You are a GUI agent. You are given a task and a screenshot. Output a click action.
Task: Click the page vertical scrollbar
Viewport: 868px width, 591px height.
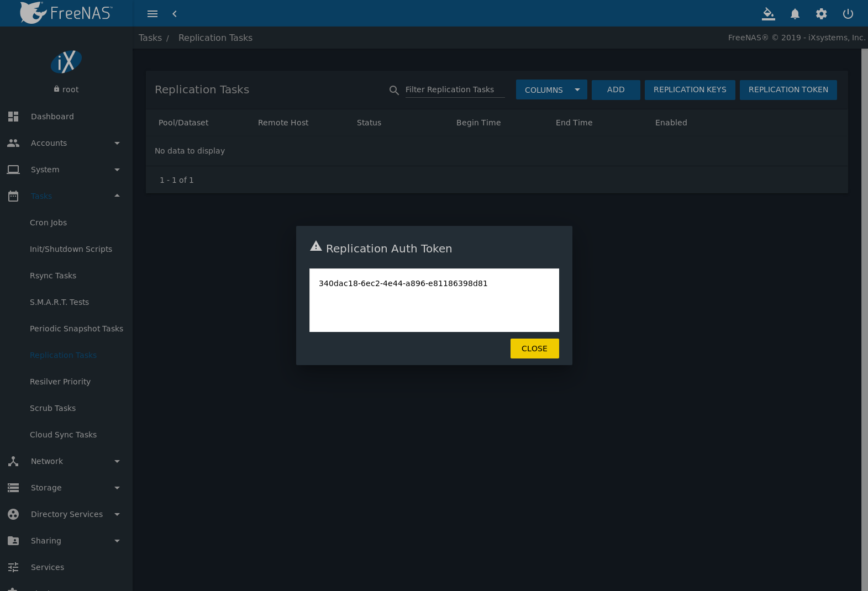click(865, 320)
